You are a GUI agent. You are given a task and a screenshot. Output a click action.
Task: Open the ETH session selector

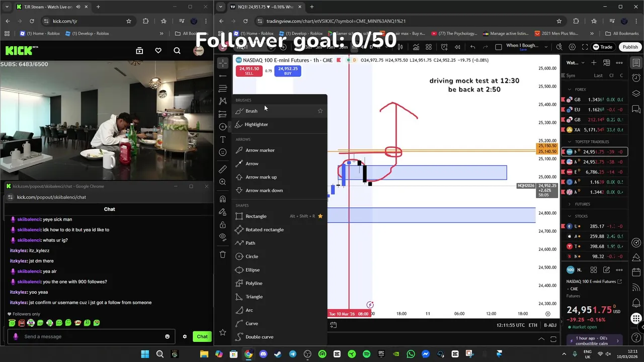pos(533,325)
